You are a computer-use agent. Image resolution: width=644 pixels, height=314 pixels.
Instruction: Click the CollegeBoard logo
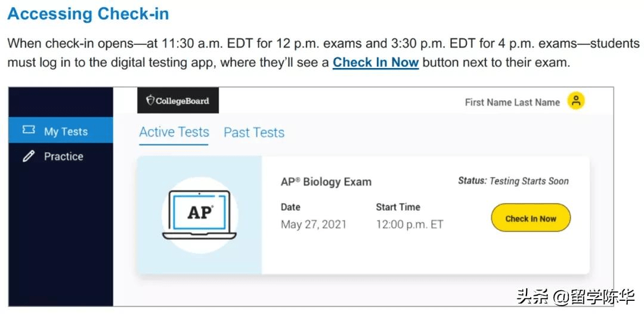coord(178,100)
